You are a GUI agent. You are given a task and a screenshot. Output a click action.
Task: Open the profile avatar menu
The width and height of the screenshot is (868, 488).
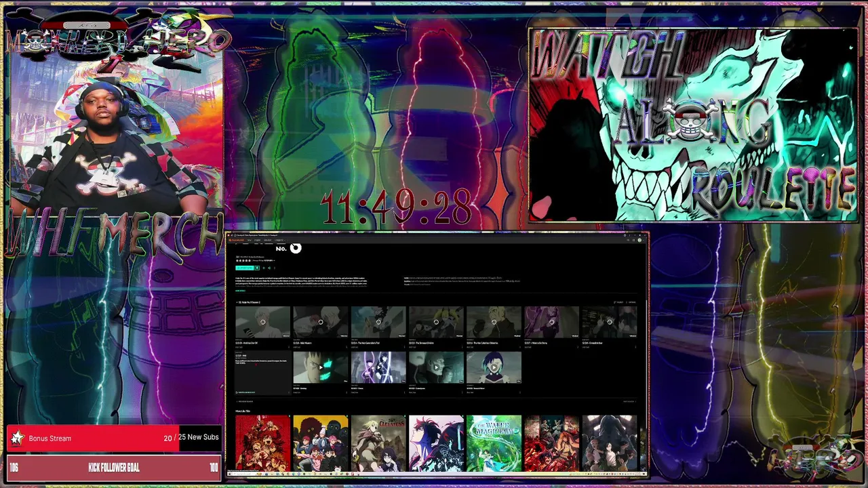point(639,240)
